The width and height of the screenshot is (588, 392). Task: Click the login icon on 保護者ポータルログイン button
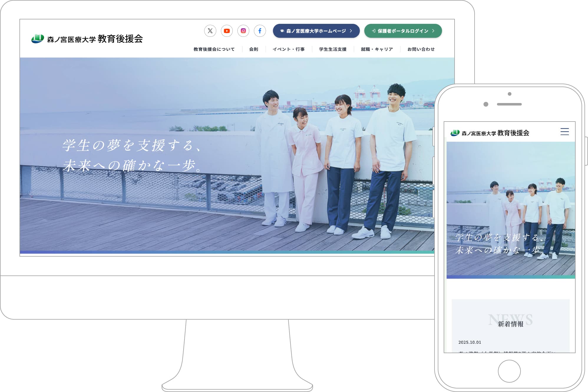click(x=374, y=31)
